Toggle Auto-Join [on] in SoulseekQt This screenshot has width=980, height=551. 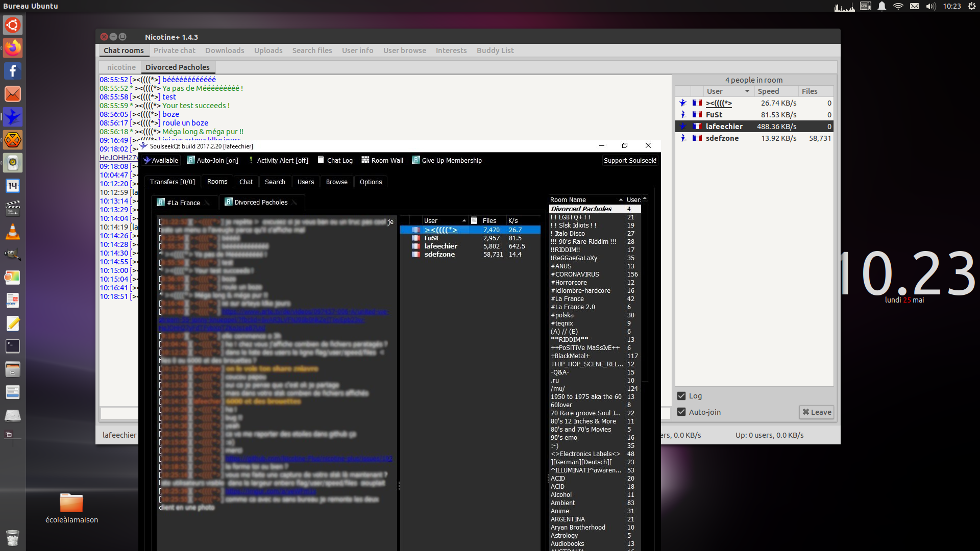212,160
